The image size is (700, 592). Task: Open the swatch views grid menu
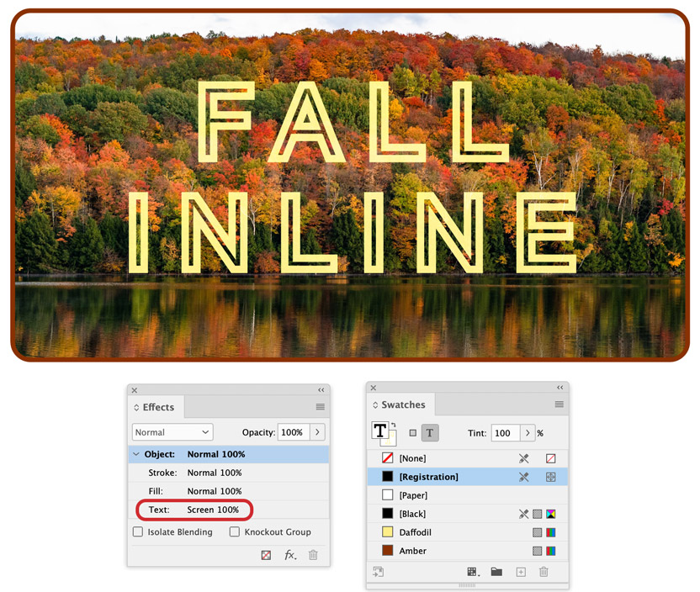tap(473, 572)
